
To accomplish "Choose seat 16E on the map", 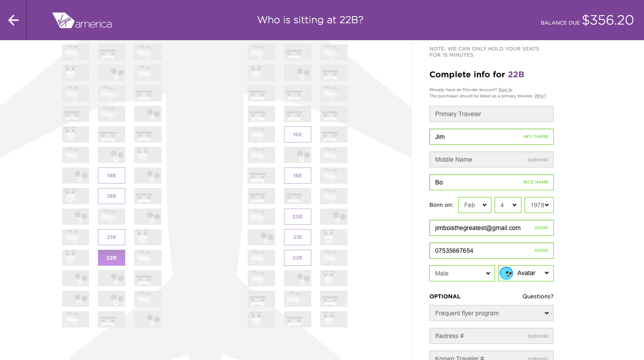I will point(297,134).
